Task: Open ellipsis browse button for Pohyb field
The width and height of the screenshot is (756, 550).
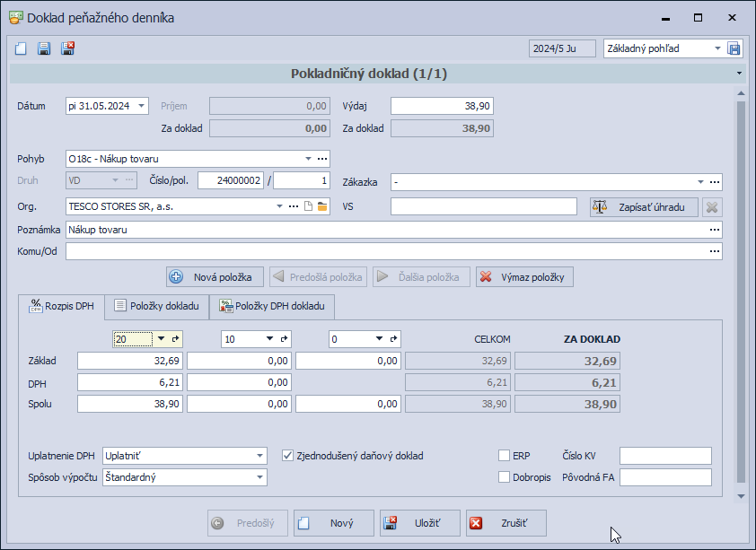Action: pos(322,159)
